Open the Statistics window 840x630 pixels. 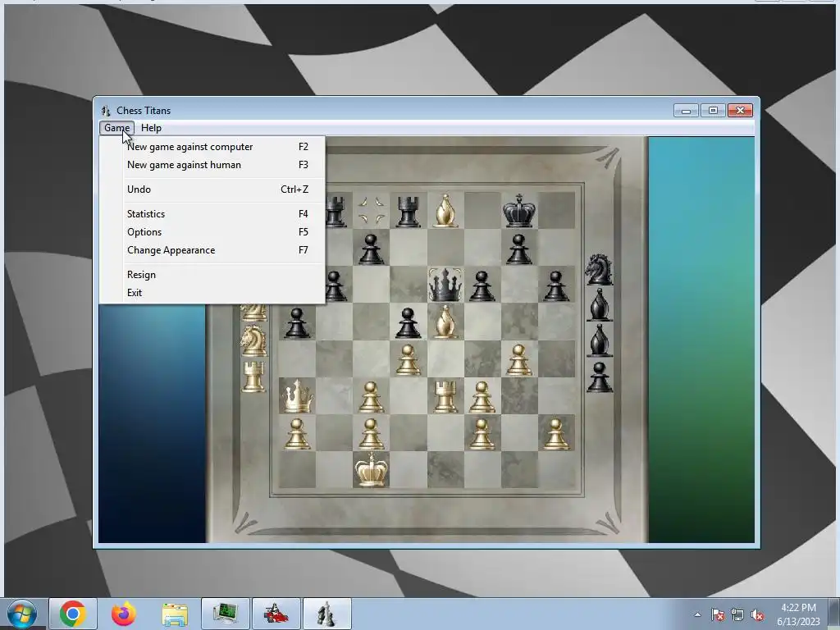click(212, 214)
